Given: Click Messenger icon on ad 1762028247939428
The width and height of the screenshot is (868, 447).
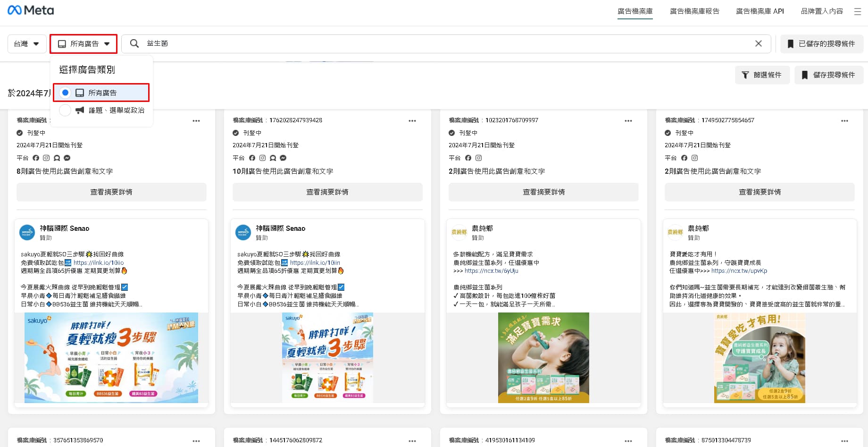Looking at the screenshot, I should click(x=283, y=158).
